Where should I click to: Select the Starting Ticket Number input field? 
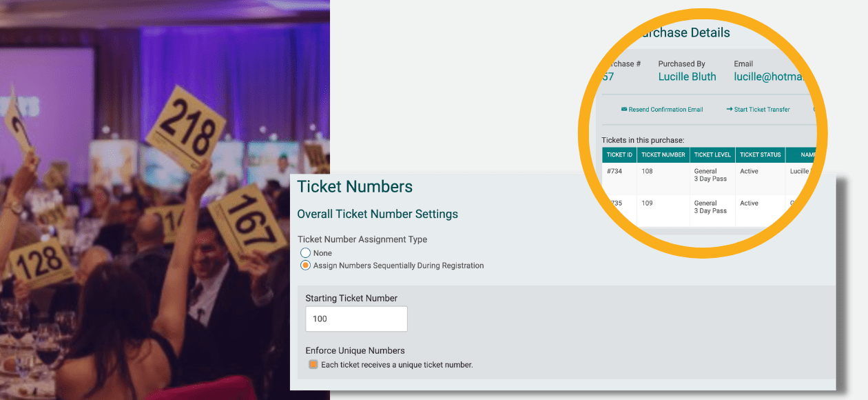click(356, 319)
